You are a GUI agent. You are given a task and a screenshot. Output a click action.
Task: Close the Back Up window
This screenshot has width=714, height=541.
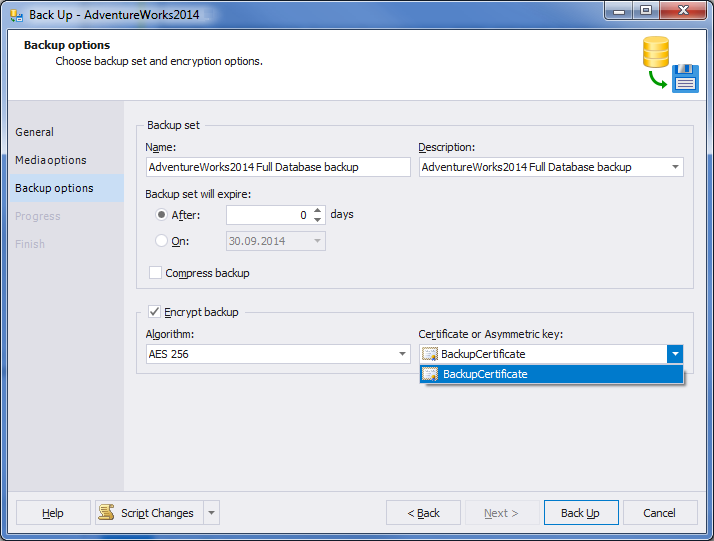683,10
